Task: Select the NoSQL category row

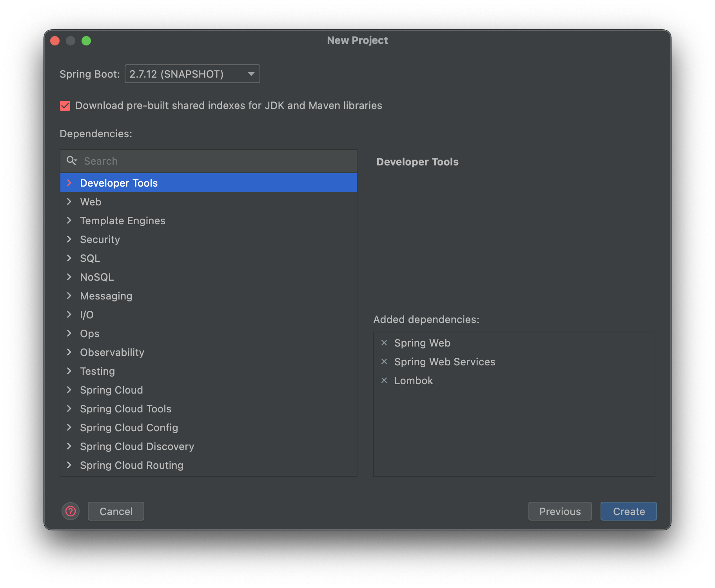Action: [x=209, y=277]
